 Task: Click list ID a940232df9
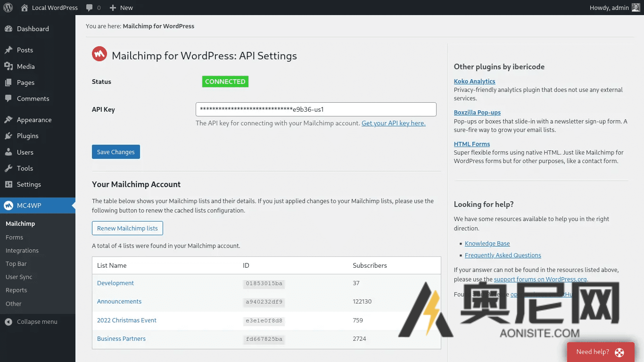pos(264,302)
